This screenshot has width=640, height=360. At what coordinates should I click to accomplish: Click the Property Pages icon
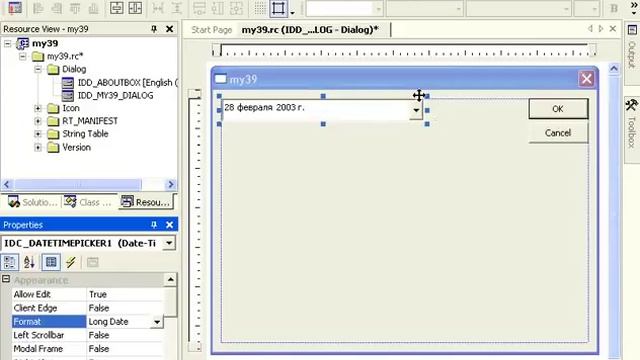point(93,262)
